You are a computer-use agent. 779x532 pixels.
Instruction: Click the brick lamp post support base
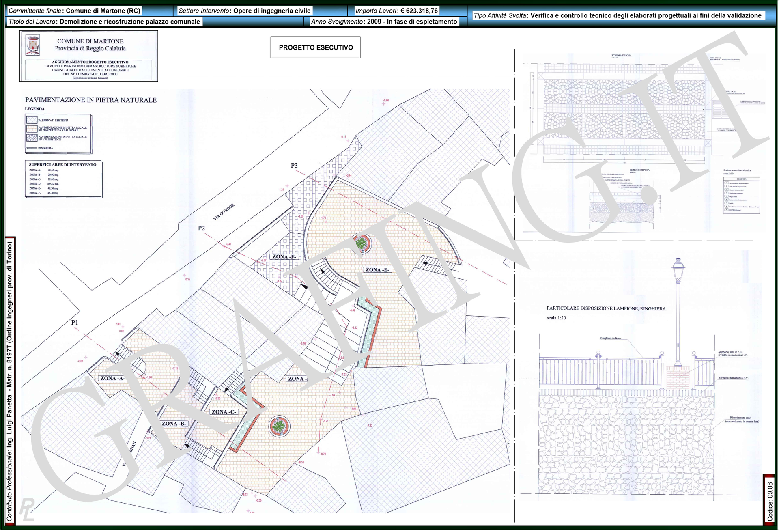click(x=678, y=378)
